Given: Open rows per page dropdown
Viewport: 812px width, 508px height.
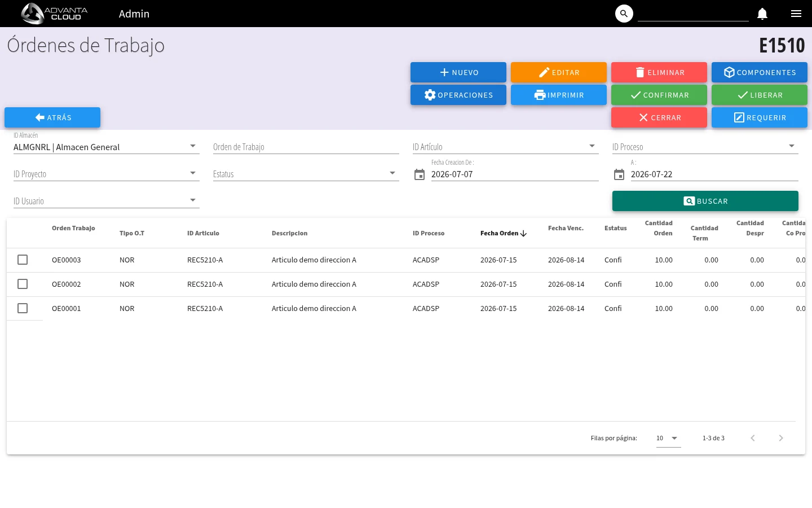Looking at the screenshot, I should click(669, 438).
